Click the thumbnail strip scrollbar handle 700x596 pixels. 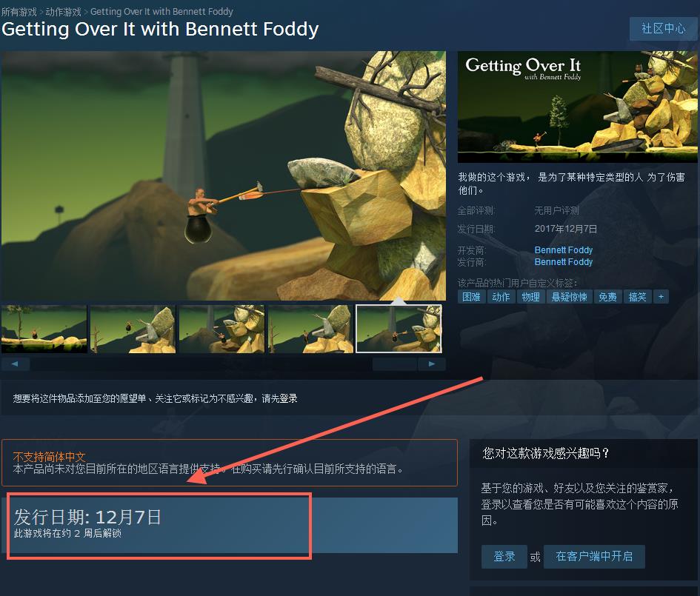pos(395,364)
